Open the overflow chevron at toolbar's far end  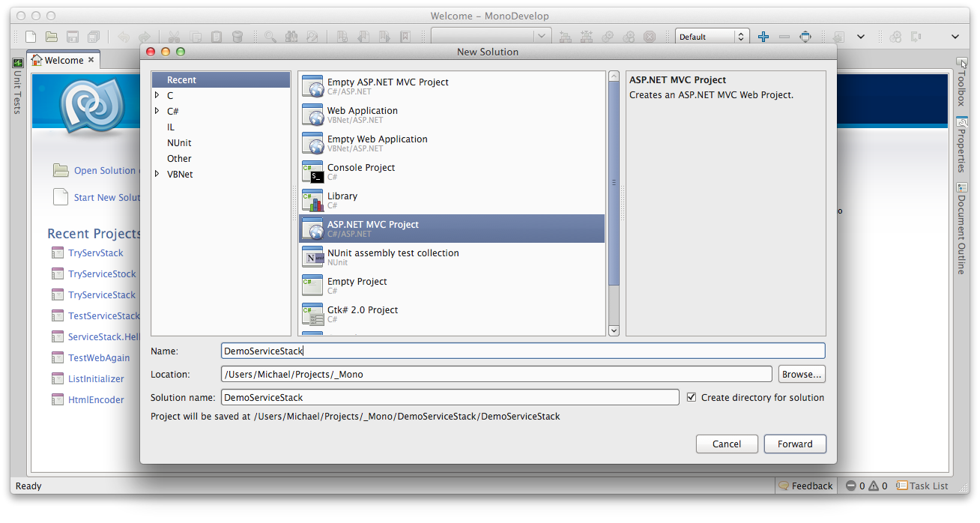pos(955,37)
